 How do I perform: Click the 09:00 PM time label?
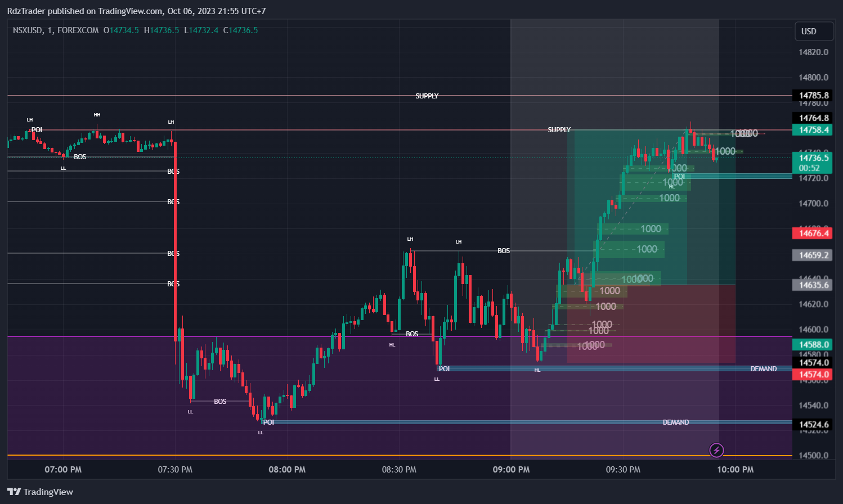[x=511, y=470]
